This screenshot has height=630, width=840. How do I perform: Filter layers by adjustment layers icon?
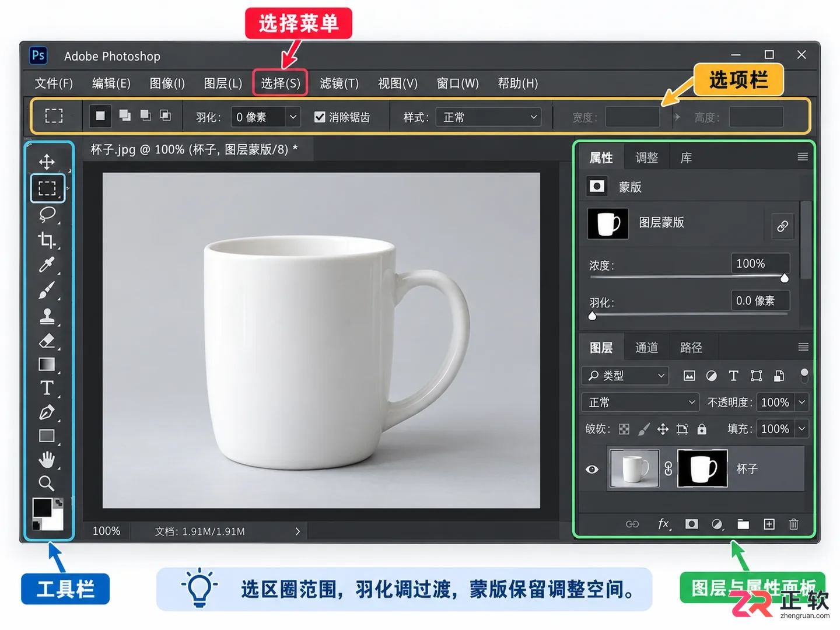click(x=711, y=376)
